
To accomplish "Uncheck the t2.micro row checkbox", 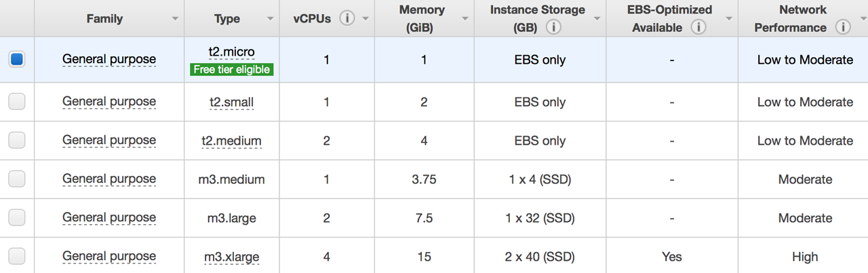I will pyautogui.click(x=17, y=59).
